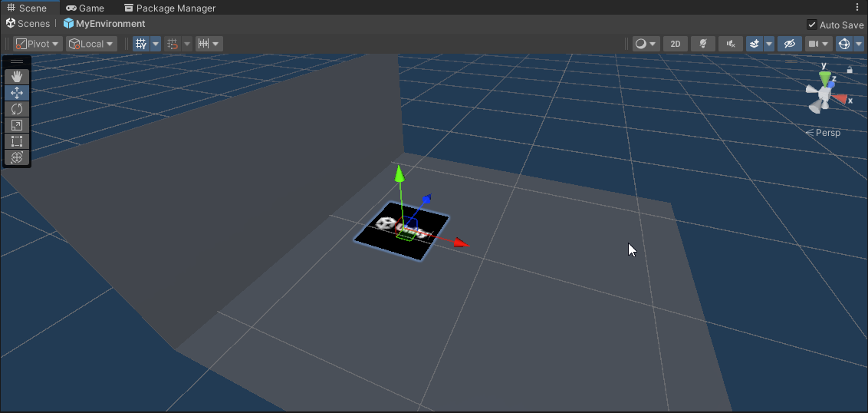Toggle scene lighting bulb icon
The height and width of the screenshot is (413, 868).
pos(703,44)
